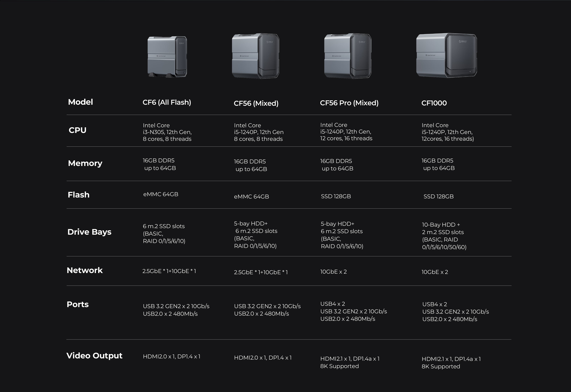Click the CF56 (Mixed) network cell '2.5GbE * 1+10GbE * 1'
Screen dimensions: 571x392
261,272
